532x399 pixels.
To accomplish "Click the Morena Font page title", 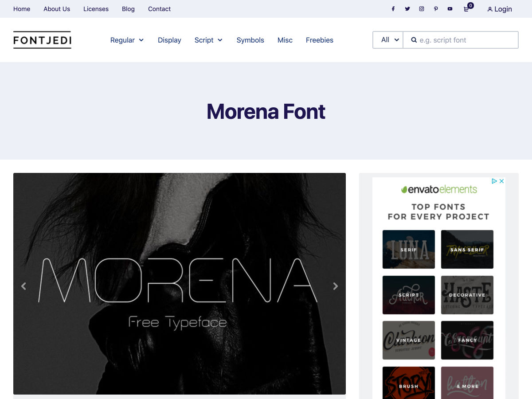I will 266,111.
